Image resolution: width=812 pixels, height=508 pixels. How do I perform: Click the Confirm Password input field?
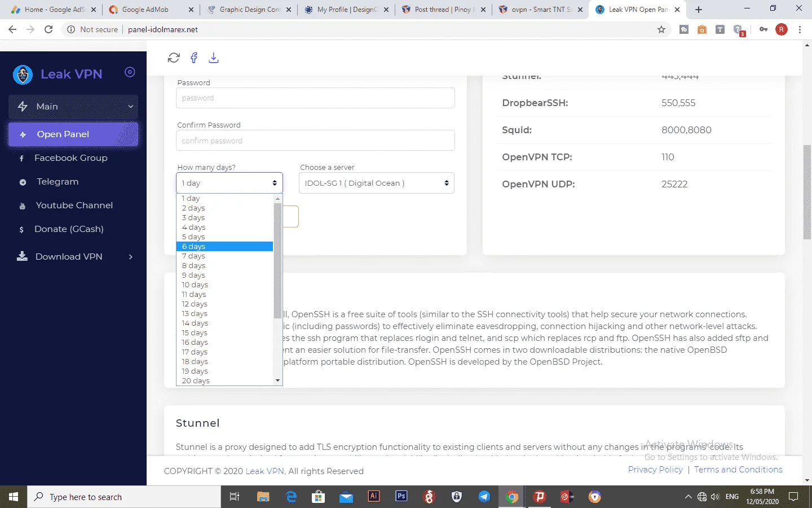point(315,141)
